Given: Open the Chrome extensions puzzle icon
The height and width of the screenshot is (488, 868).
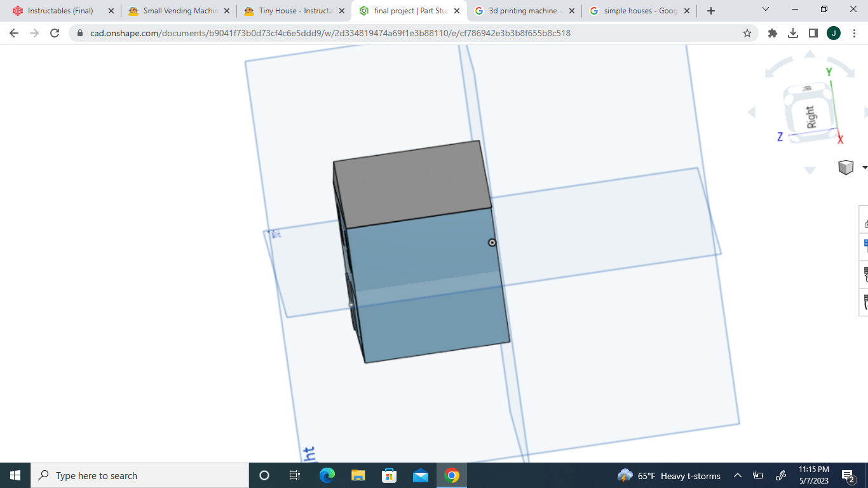Looking at the screenshot, I should click(x=772, y=32).
